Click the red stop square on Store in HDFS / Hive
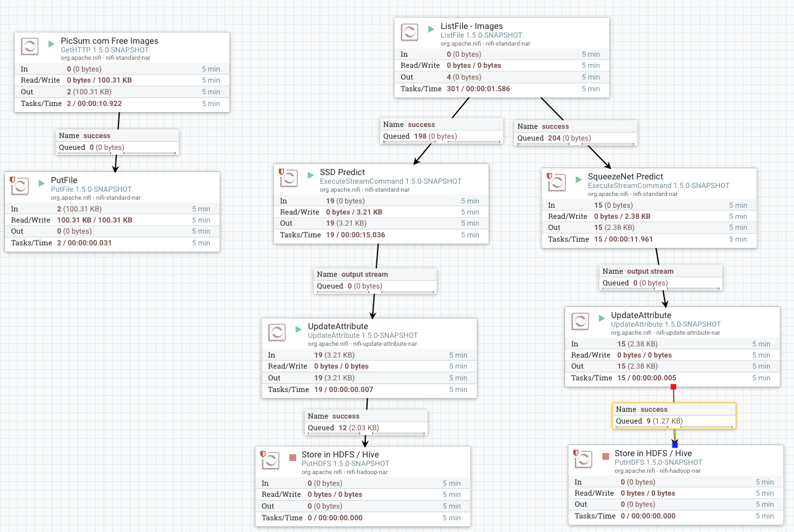Image resolution: width=794 pixels, height=532 pixels. pos(292,457)
